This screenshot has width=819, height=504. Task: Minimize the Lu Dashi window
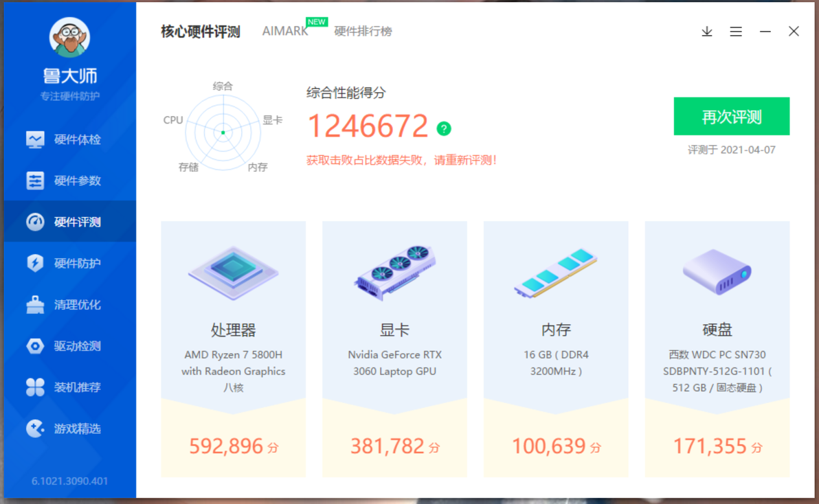(x=765, y=32)
